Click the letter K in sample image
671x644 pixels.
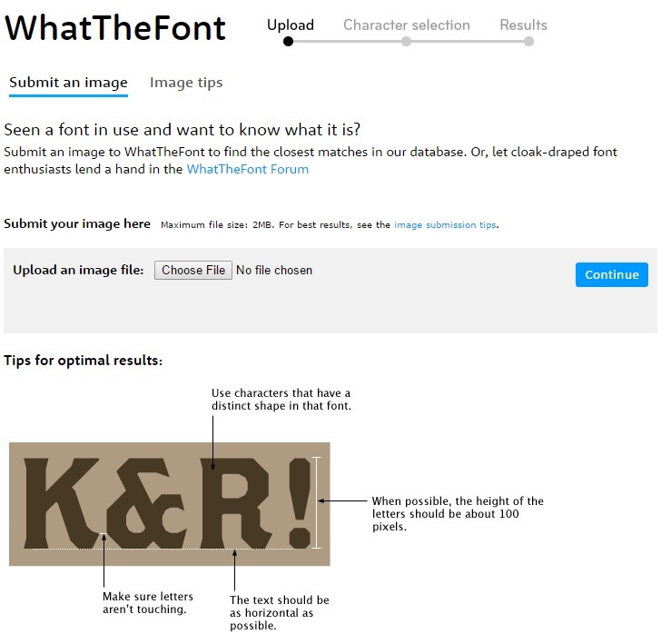pos(60,503)
